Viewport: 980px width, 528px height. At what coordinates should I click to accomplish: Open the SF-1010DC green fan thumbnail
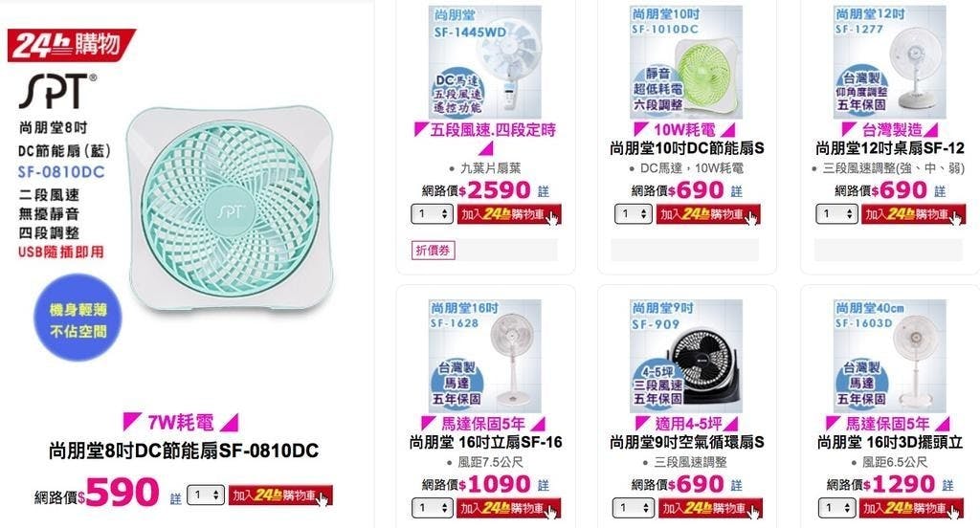tap(686, 62)
